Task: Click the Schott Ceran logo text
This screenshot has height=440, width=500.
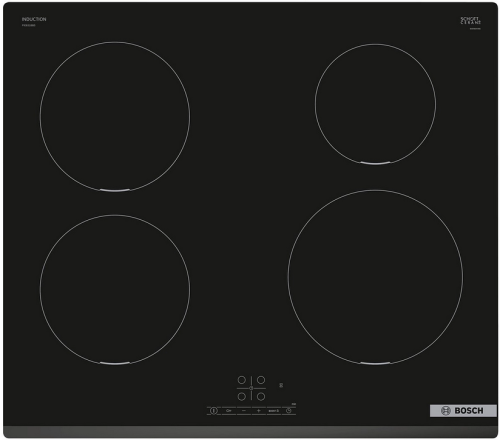Action: (x=471, y=21)
